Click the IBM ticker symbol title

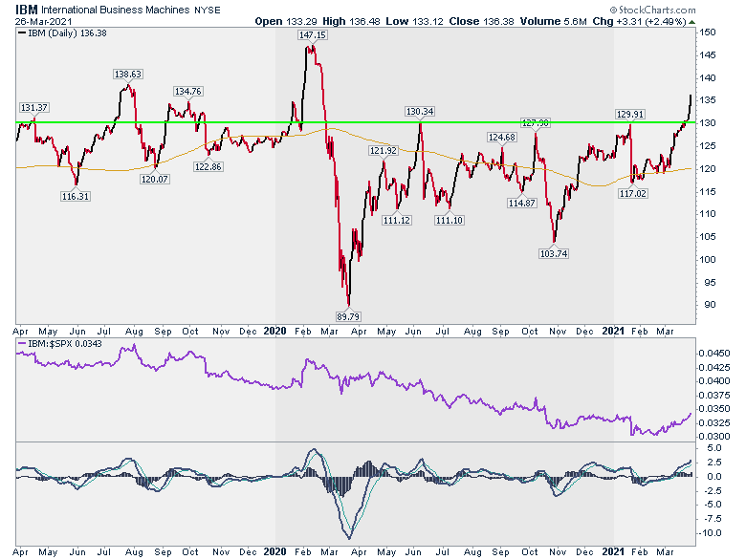pyautogui.click(x=26, y=10)
